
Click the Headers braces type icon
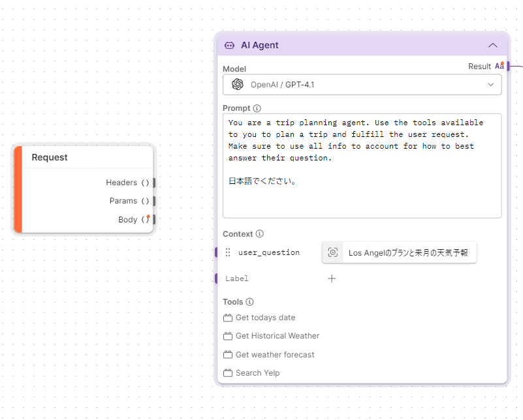point(145,183)
